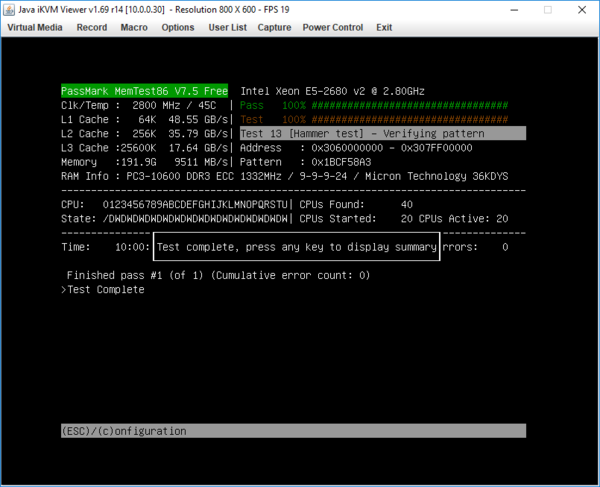Viewport: 600px width, 487px height.
Task: Click the PassMark MemTest86 V7.5 Free header
Action: coord(145,91)
